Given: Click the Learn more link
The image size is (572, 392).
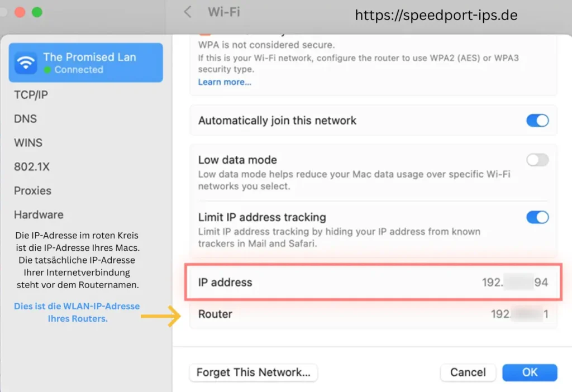Looking at the screenshot, I should [x=225, y=82].
